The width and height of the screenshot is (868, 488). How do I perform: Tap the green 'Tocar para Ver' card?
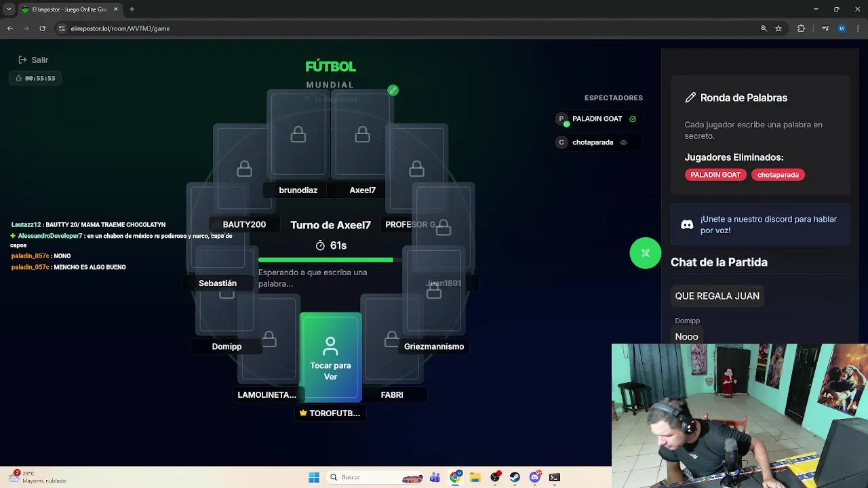[330, 356]
